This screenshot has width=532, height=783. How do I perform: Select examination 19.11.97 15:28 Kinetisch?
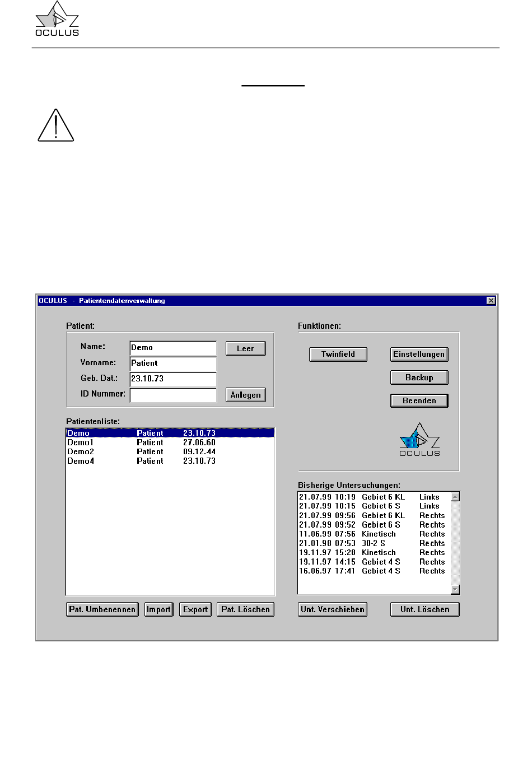[374, 552]
